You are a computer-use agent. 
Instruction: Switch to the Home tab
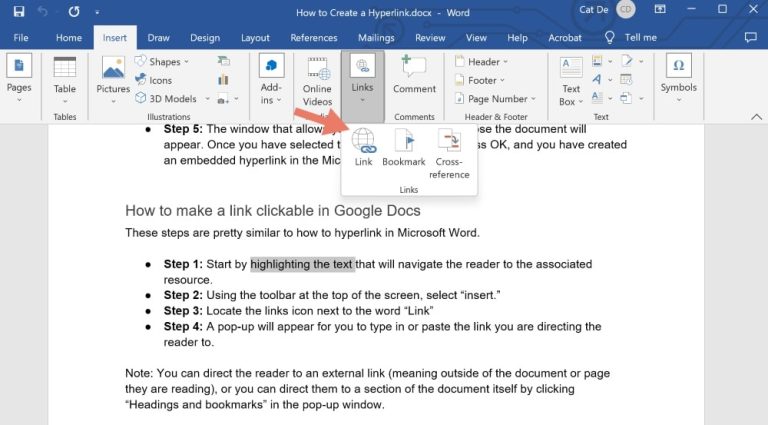point(69,38)
